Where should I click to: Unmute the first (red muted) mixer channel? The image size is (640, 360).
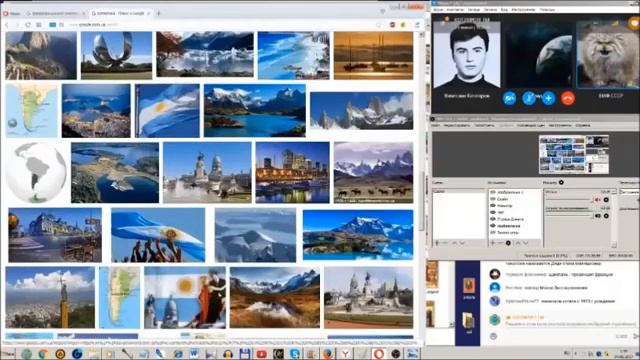tap(597, 200)
